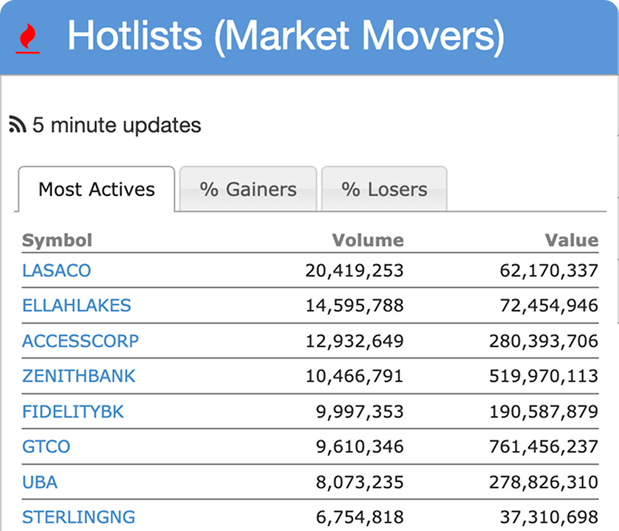
Task: Click ZENITHBANK value 519,970,113
Action: 544,376
